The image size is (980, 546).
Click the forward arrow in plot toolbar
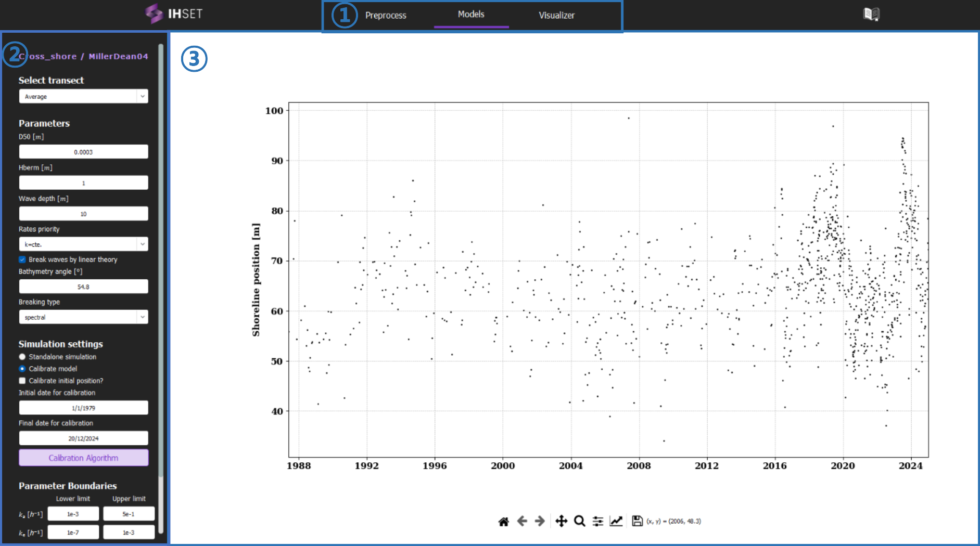540,521
